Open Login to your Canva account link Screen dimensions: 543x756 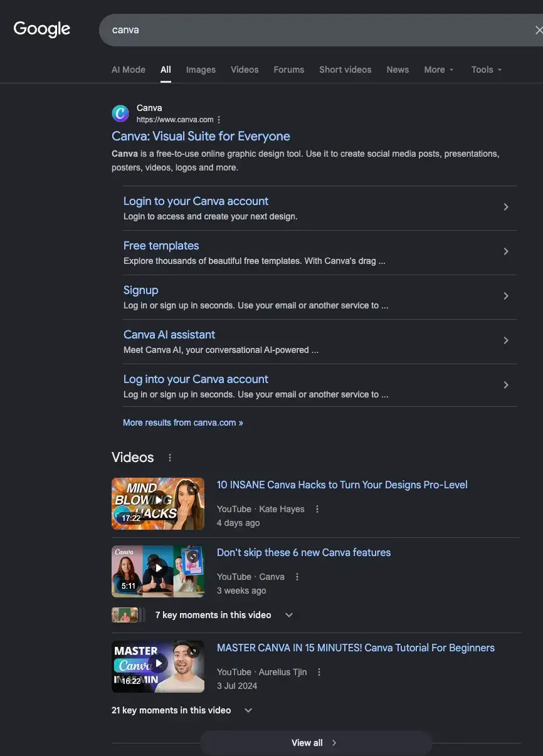[x=196, y=201]
